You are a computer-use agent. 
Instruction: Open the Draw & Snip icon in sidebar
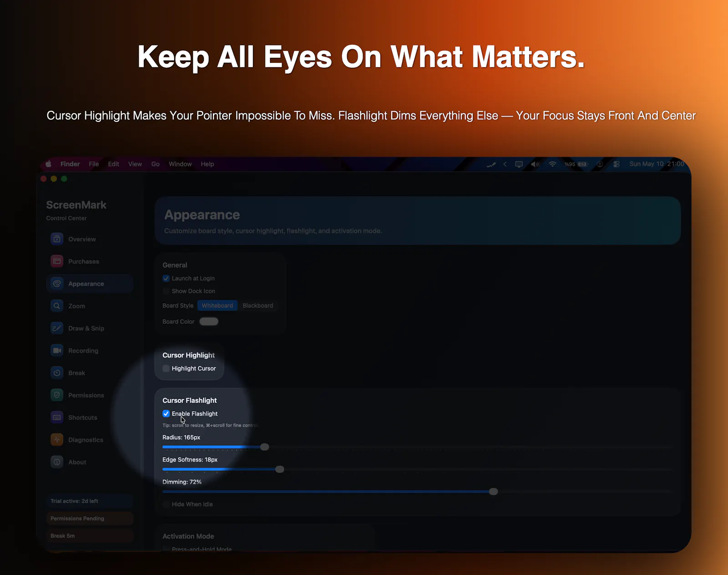[x=57, y=328]
